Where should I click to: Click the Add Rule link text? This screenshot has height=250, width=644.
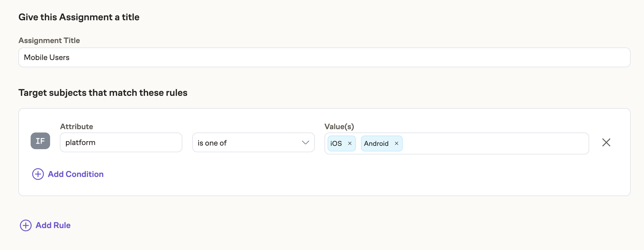coord(53,225)
